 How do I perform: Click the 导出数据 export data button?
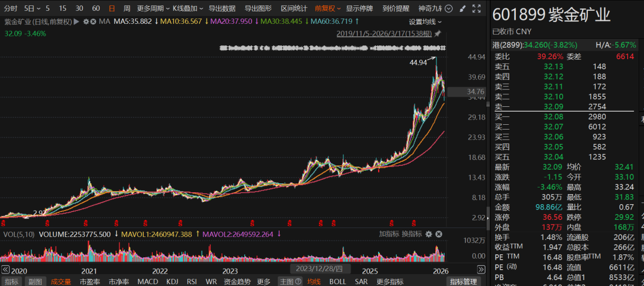click(222, 9)
